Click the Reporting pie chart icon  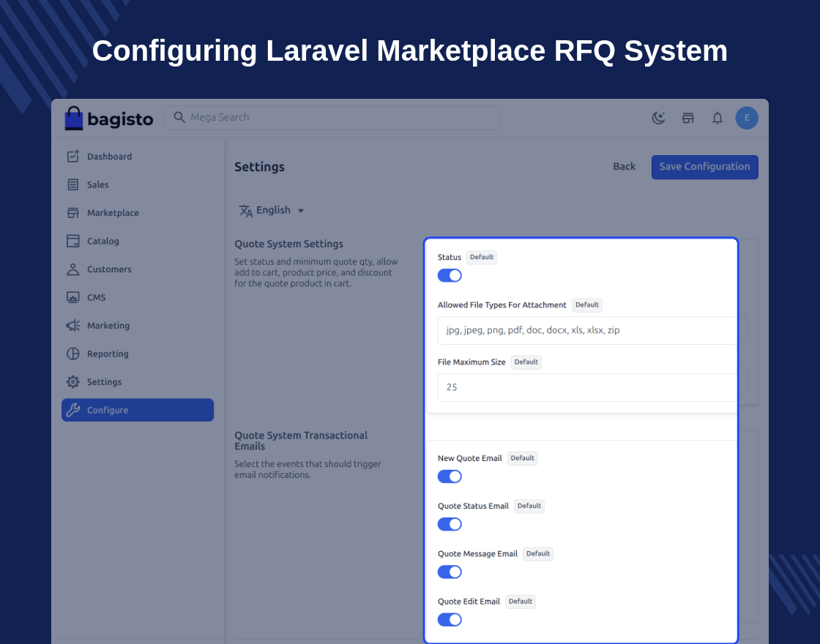coord(72,354)
